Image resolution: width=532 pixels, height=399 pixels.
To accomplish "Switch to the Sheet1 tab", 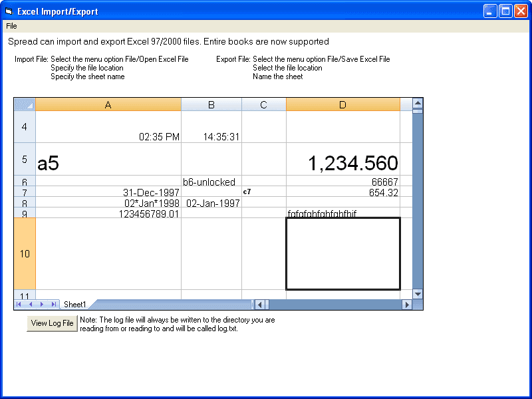I will coord(75,305).
